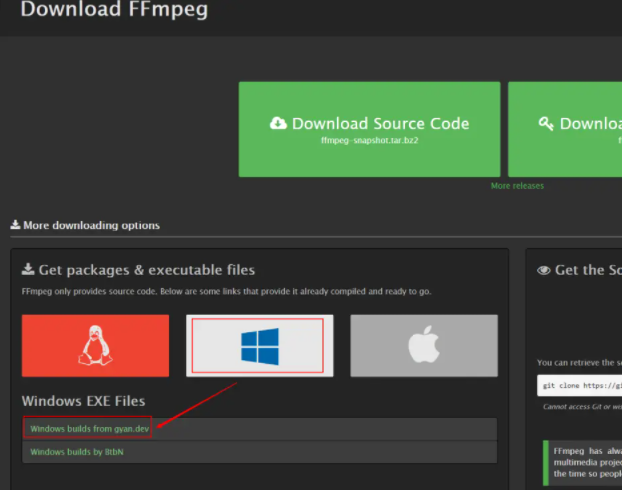622x490 pixels.
Task: Click Get packages & executable files heading
Action: pyautogui.click(x=147, y=270)
